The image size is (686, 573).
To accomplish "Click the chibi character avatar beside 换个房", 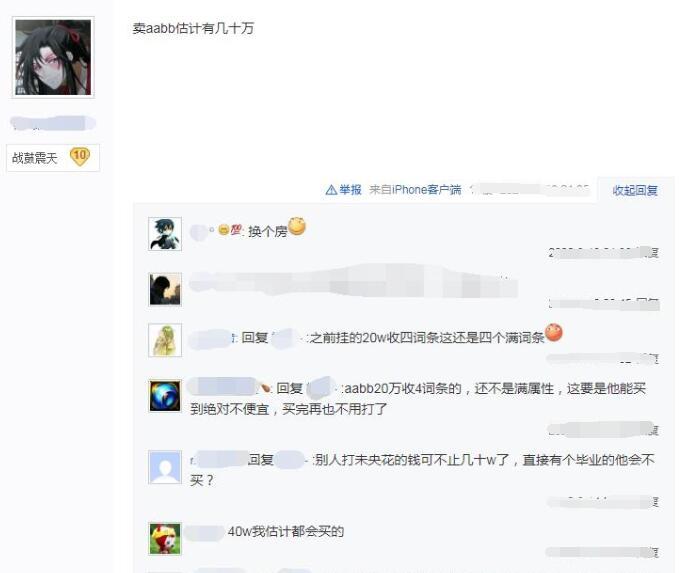I will [x=165, y=234].
